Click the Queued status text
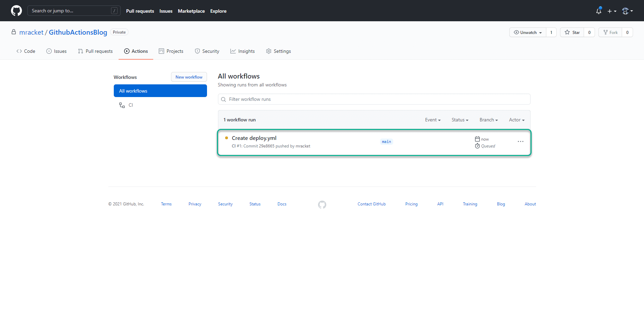The width and height of the screenshot is (644, 322). (x=488, y=146)
